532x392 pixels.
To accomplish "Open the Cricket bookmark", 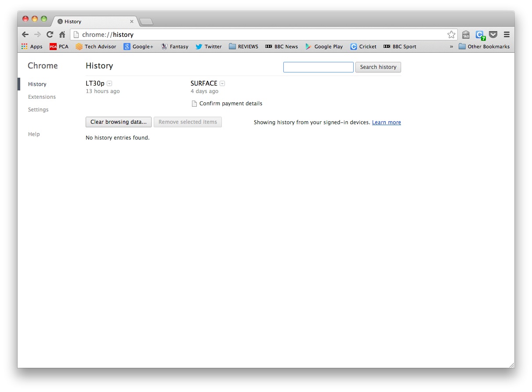I will tap(363, 47).
